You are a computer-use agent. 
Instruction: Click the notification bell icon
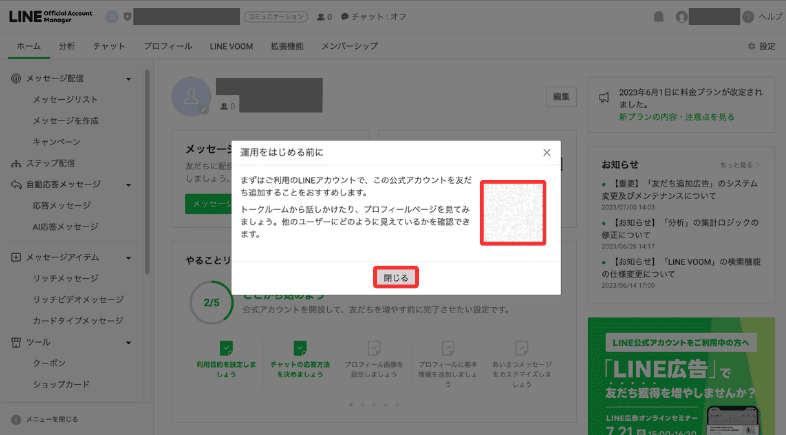tap(658, 17)
